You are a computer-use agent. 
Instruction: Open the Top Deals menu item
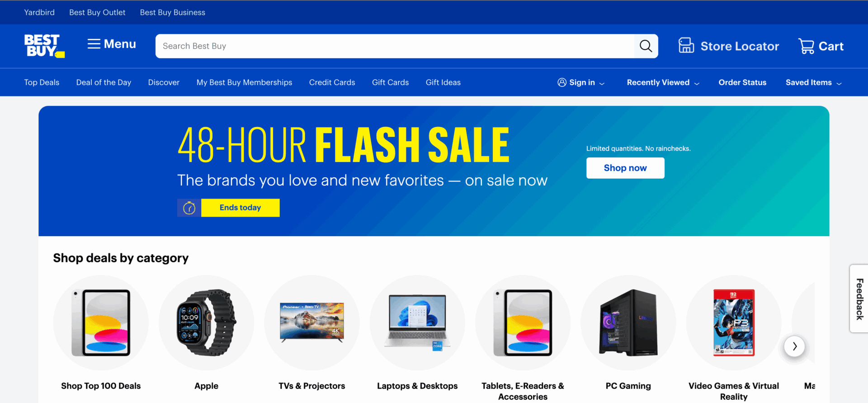(x=42, y=82)
